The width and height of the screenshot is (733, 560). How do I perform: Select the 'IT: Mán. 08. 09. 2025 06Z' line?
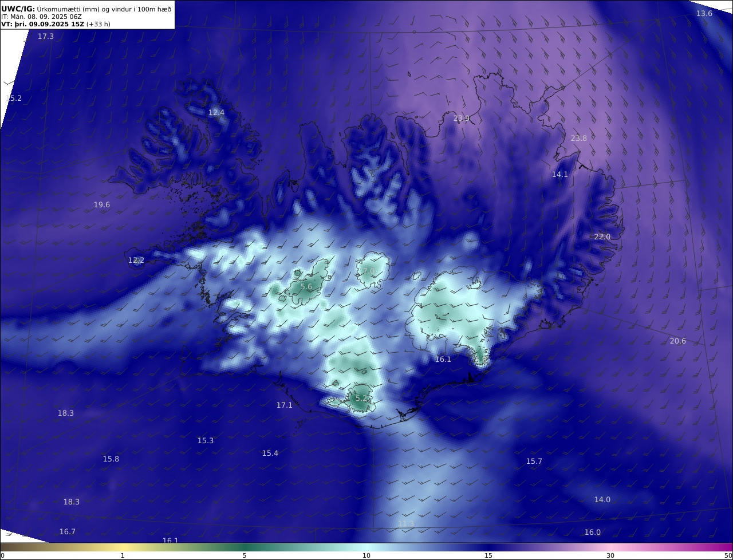pyautogui.click(x=42, y=17)
